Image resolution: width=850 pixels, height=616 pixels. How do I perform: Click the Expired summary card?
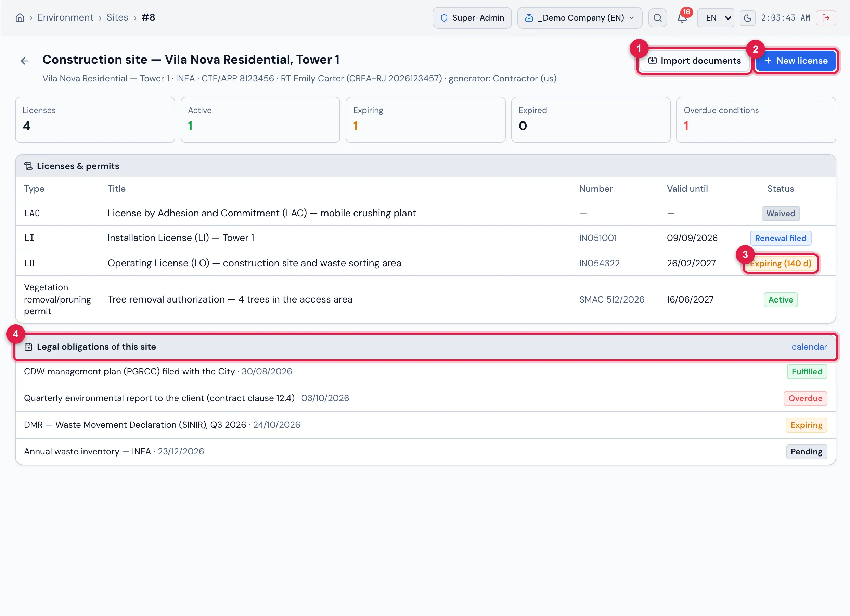point(591,120)
